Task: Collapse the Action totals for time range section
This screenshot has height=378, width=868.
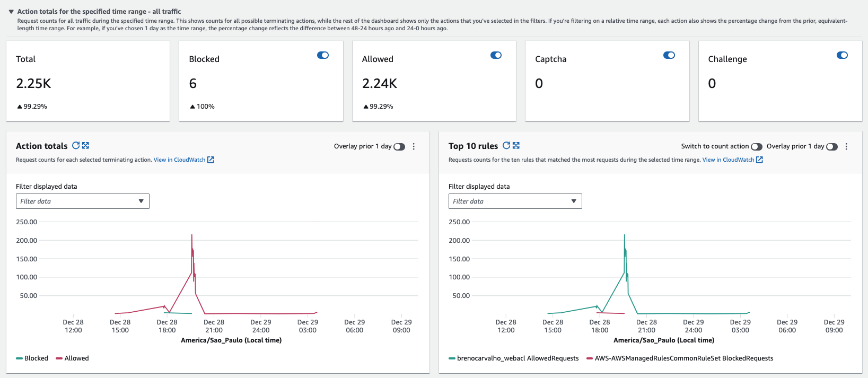Action: click(x=11, y=12)
